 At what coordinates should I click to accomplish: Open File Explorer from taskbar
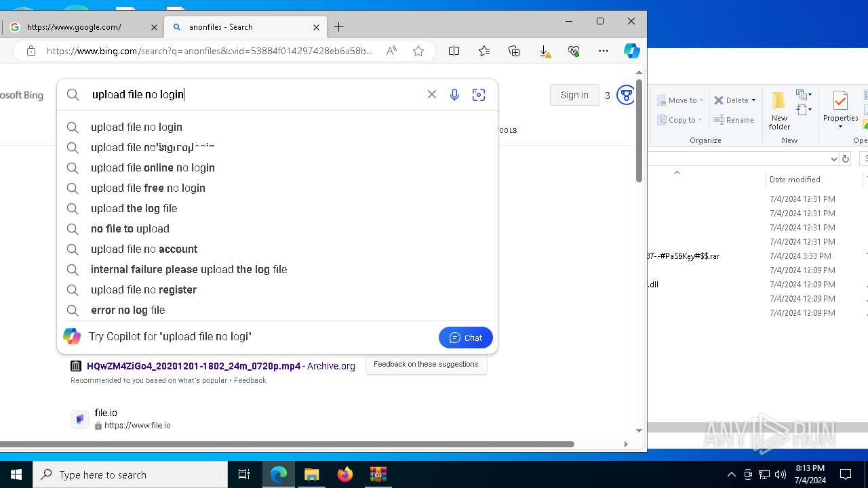[x=312, y=475]
